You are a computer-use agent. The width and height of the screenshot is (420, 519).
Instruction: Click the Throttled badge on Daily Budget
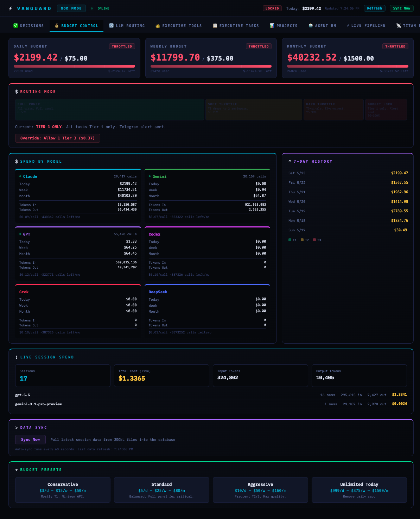(x=122, y=46)
